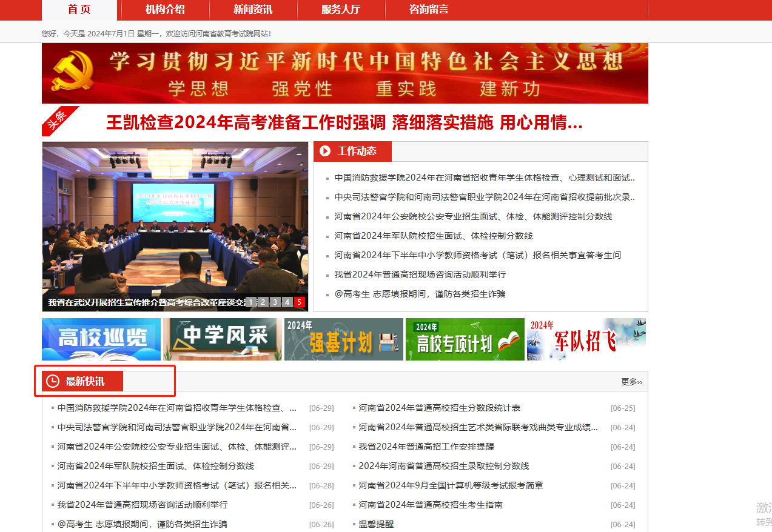Image resolution: width=772 pixels, height=532 pixels.
Task: Open the 中学风采 banner image
Action: tap(223, 339)
